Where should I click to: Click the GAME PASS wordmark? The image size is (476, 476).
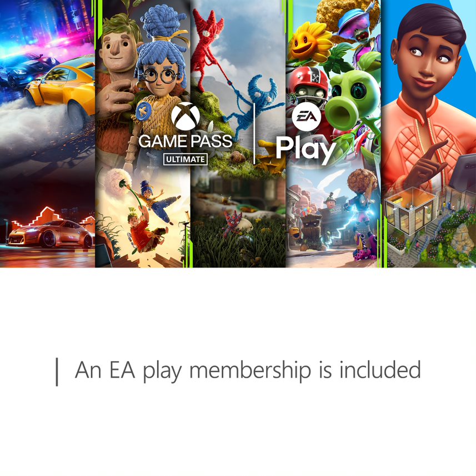pos(186,141)
